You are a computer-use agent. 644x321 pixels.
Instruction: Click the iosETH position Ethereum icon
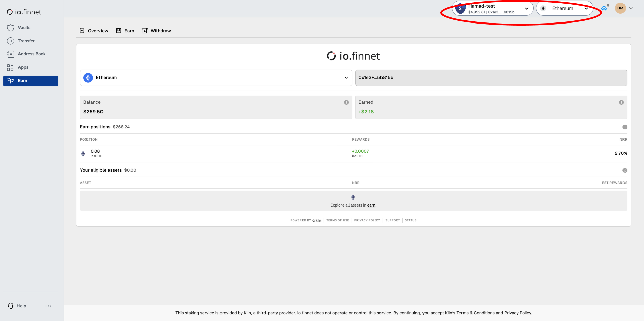tap(83, 154)
